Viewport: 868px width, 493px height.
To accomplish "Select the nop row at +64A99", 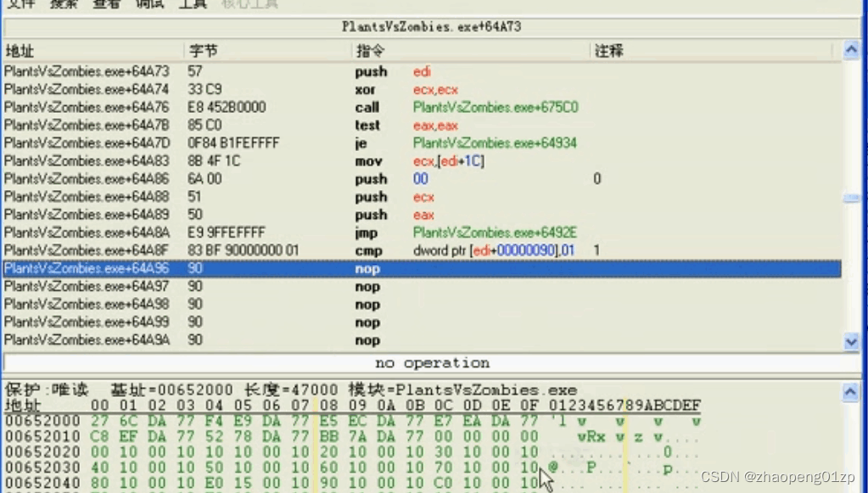I will tap(423, 322).
